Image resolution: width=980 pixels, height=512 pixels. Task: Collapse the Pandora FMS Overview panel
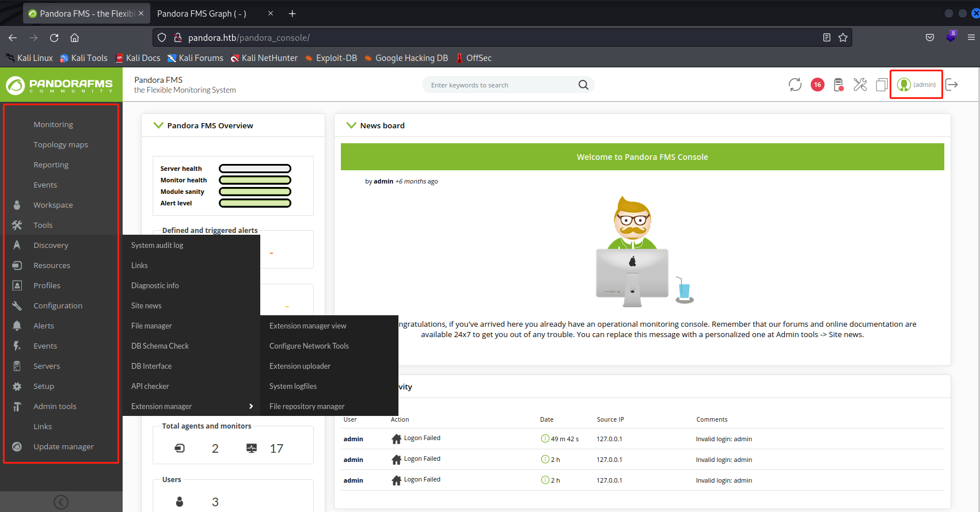[158, 125]
